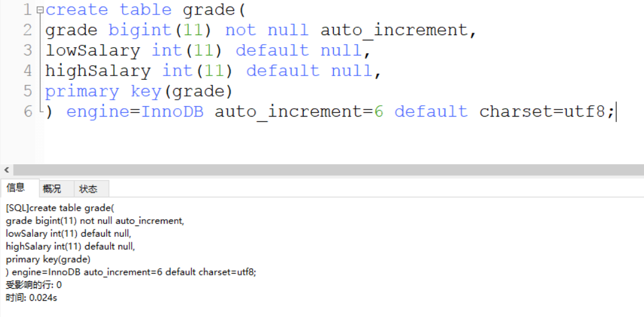Click line number 4 in the gutter
Viewport: 644px width, 317px height.
[x=28, y=71]
